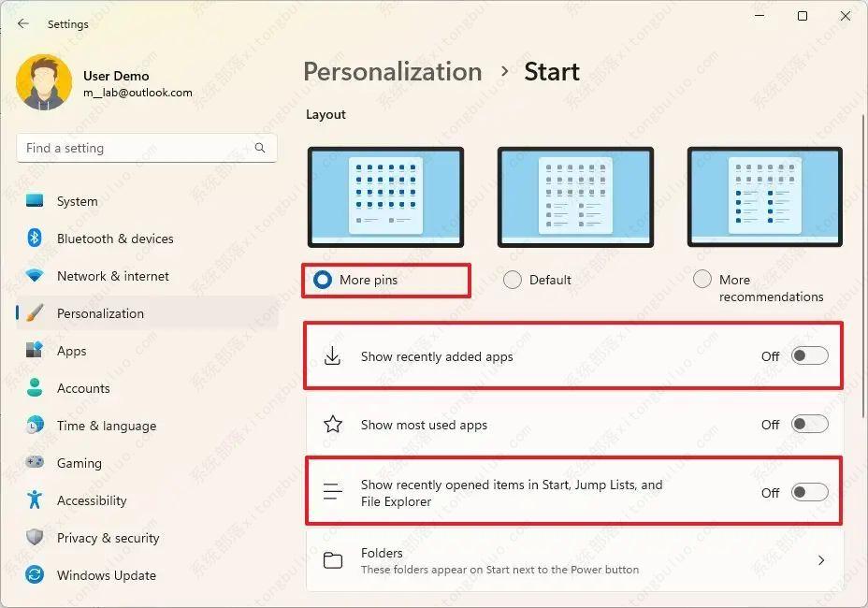
Task: Choose the More recommendations layout
Action: point(702,279)
